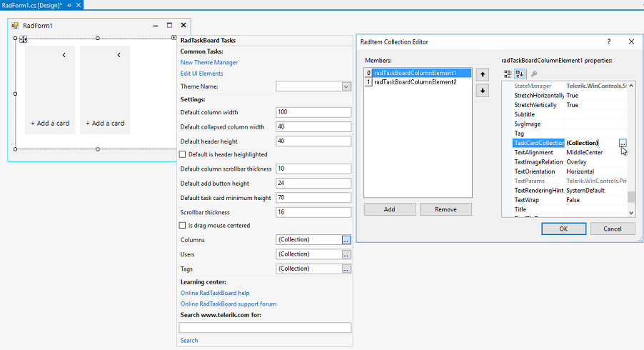Viewport: 644px width, 350px height.
Task: Select the Title property row
Action: pyautogui.click(x=570, y=209)
